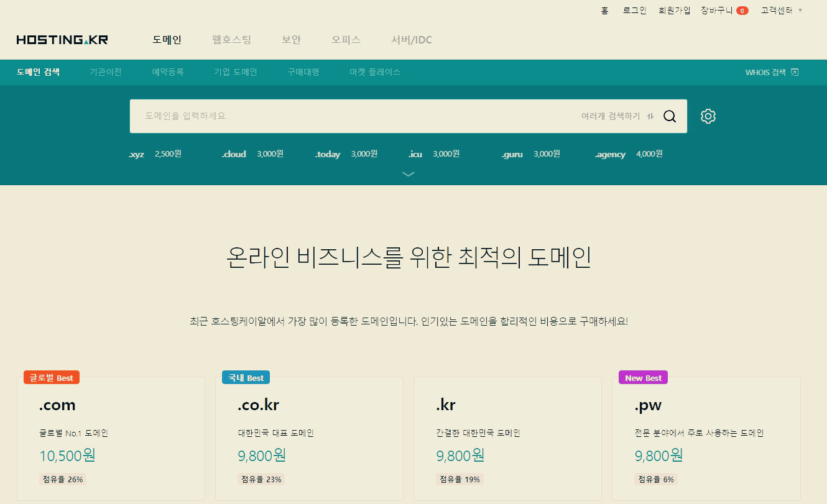This screenshot has width=827, height=504.
Task: Click the 글로벌 Best badge on .com card
Action: pos(51,377)
